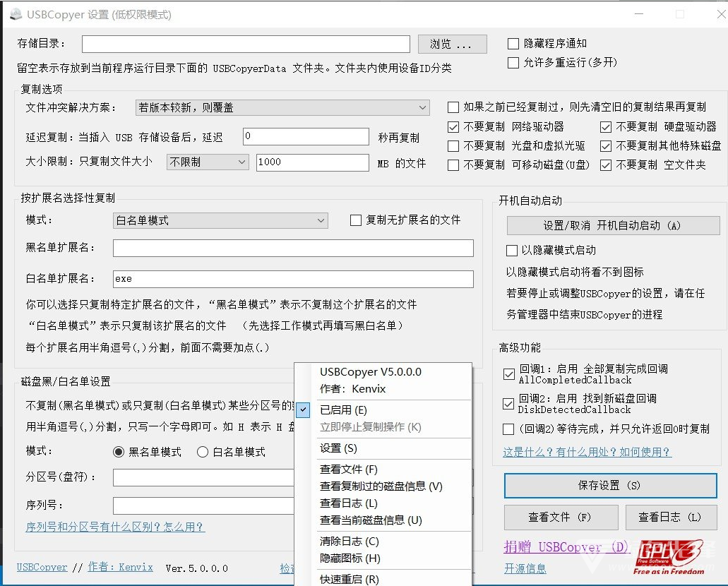Open 这是什么？有什么用处？如何使用？ link

tap(587, 453)
